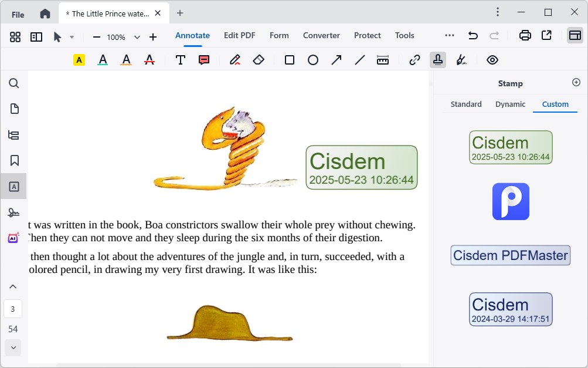Collapse the sidebar with the chevron
The height and width of the screenshot is (368, 588).
13,286
